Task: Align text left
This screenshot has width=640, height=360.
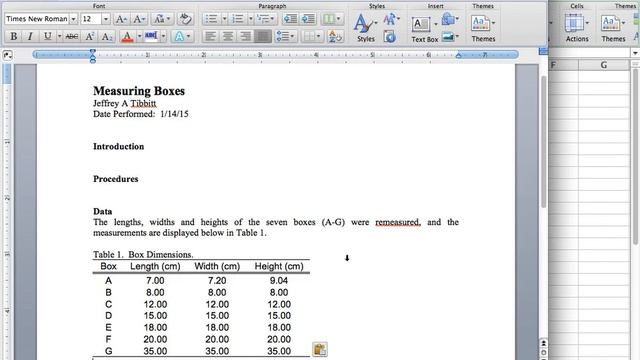Action: coord(210,37)
